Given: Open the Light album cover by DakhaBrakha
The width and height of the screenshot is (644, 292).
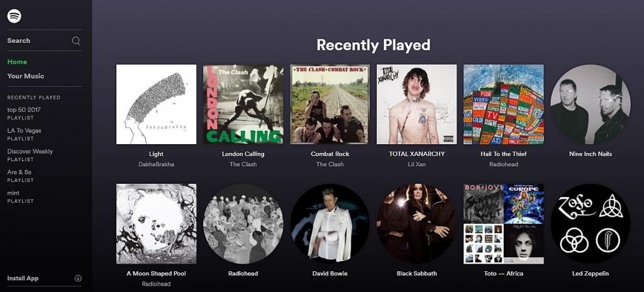Looking at the screenshot, I should click(156, 104).
